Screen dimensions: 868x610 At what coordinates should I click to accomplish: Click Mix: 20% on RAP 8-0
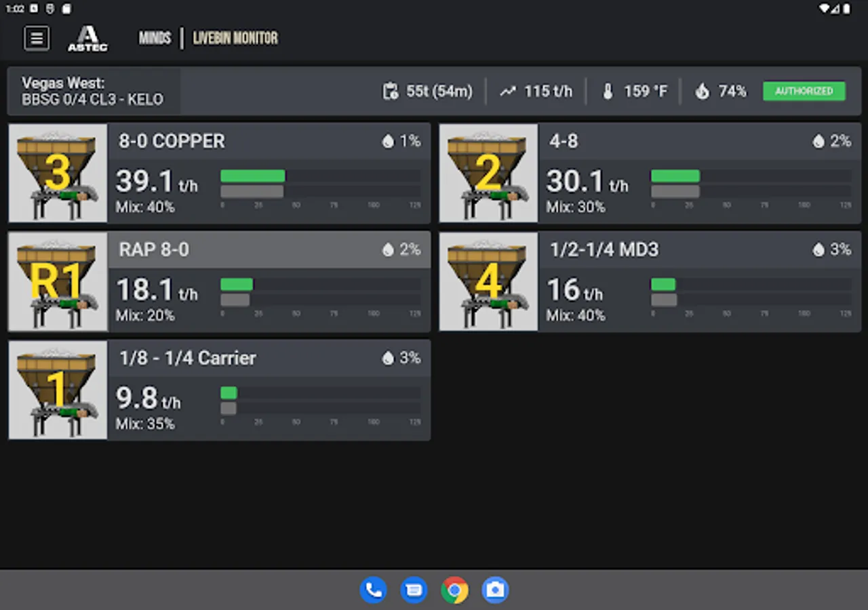pyautogui.click(x=145, y=316)
